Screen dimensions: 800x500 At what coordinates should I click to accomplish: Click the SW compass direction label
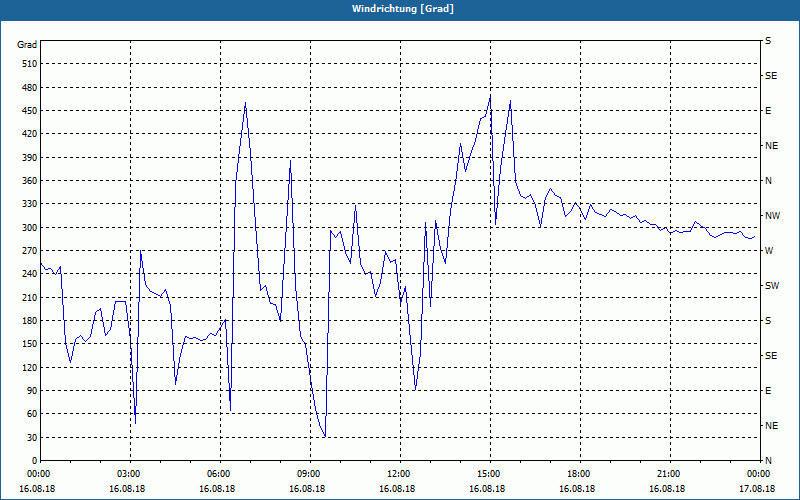tap(772, 286)
